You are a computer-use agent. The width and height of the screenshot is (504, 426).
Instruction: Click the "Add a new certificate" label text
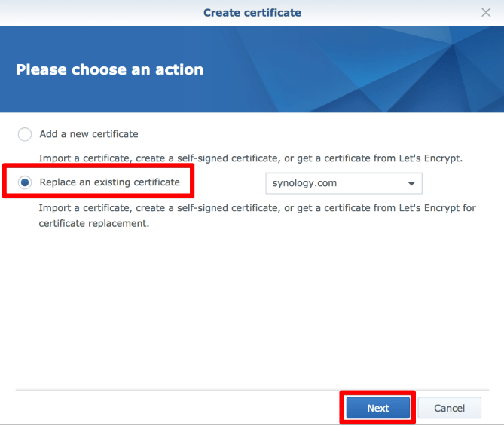[89, 134]
